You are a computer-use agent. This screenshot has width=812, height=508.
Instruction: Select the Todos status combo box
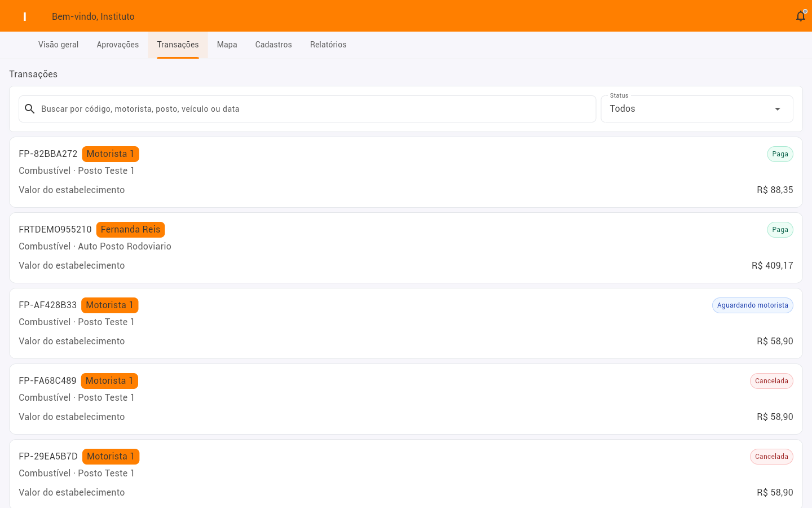coord(697,109)
